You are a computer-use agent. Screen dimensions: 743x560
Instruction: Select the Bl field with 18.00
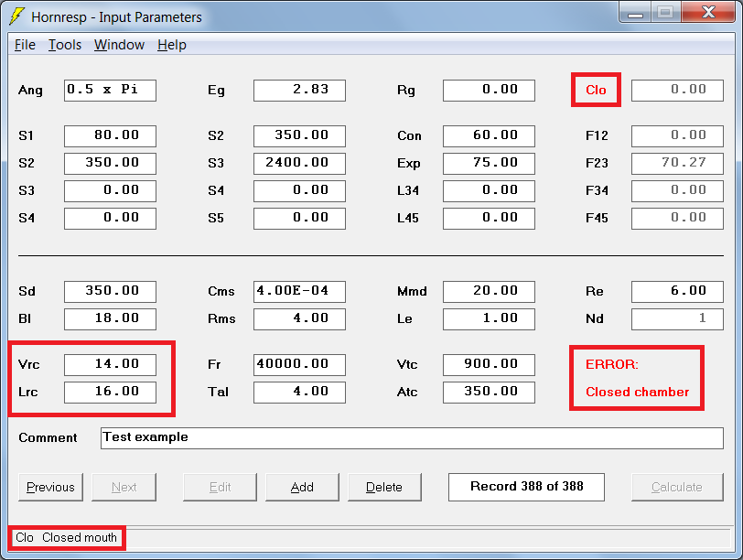click(110, 318)
